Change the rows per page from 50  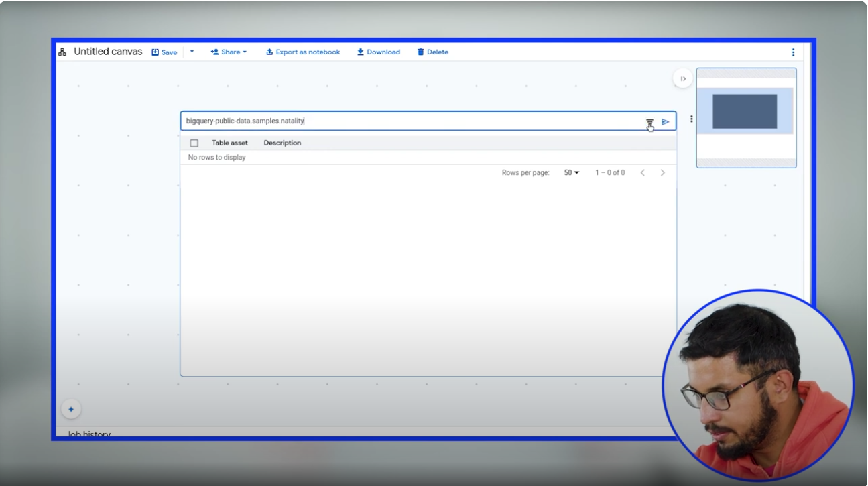pos(571,173)
